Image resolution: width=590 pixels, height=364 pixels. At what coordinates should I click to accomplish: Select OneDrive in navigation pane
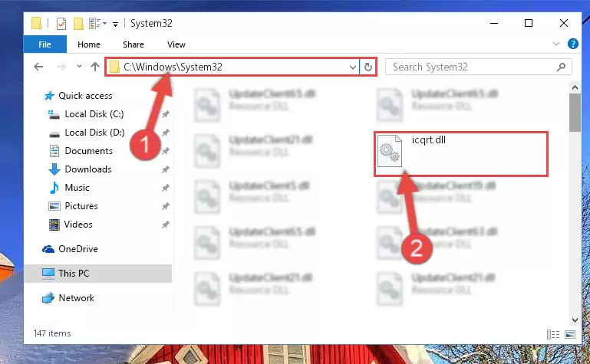tap(78, 249)
